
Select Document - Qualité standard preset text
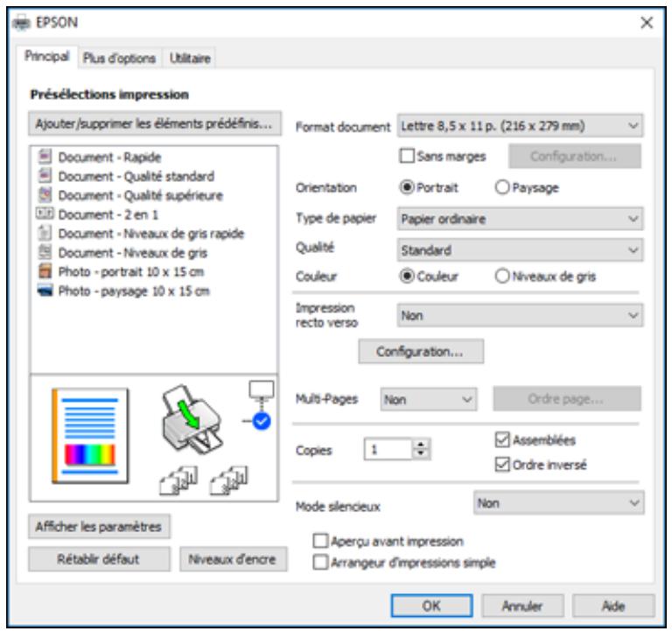pos(136,176)
